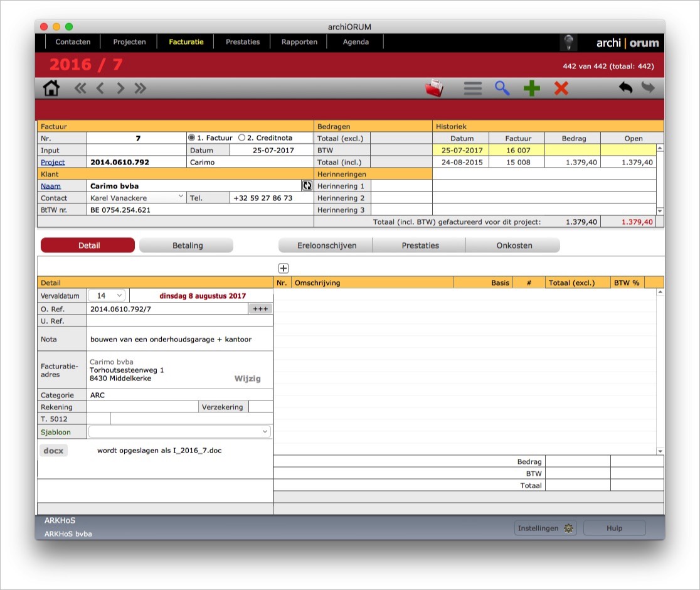The image size is (700, 590).
Task: Jump to first record double-arrow
Action: (80, 88)
